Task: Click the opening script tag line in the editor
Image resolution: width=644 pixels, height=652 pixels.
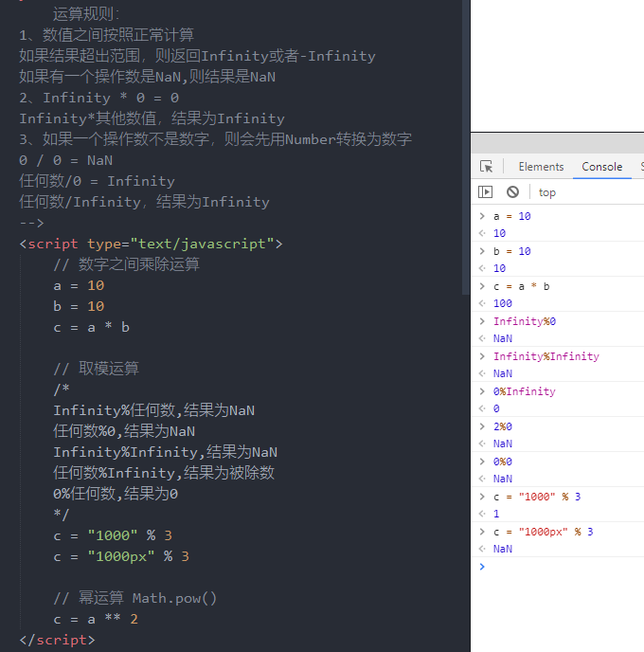Action: pyautogui.click(x=151, y=244)
